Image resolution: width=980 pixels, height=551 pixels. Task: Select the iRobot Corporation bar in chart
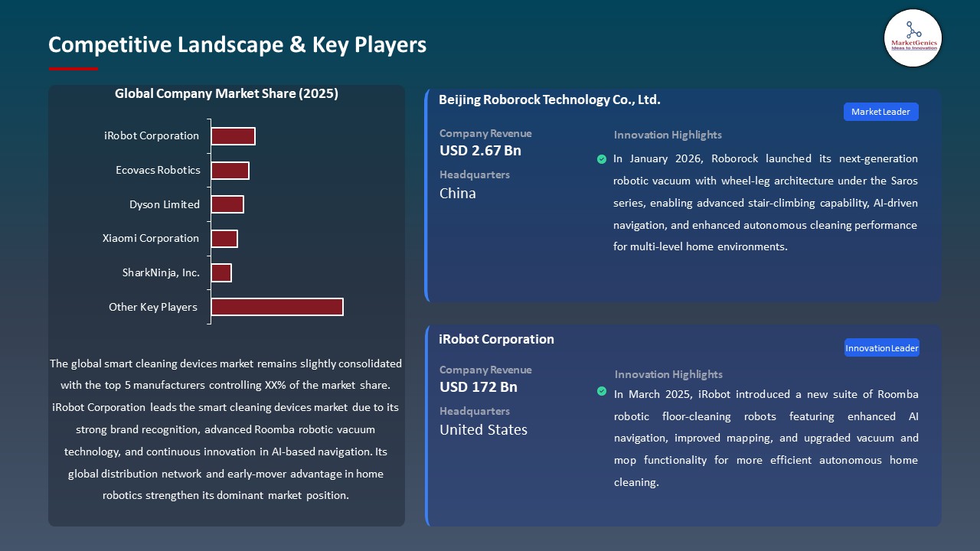coord(233,136)
